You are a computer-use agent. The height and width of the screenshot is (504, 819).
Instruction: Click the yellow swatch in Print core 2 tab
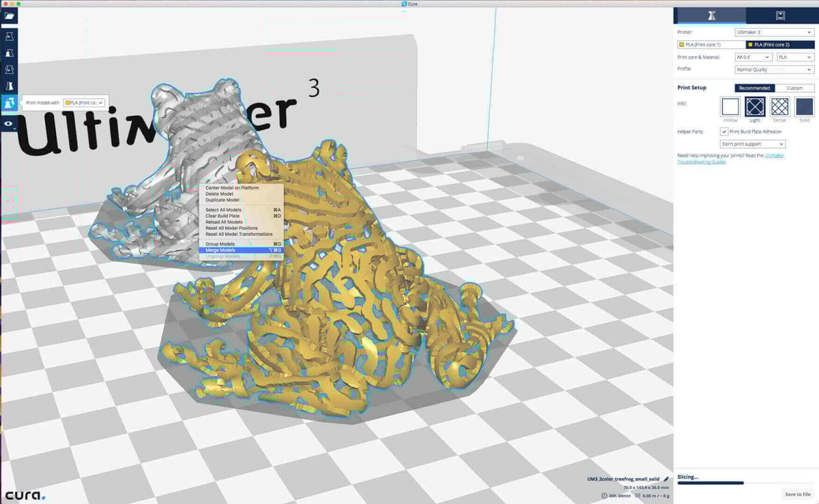pos(750,44)
